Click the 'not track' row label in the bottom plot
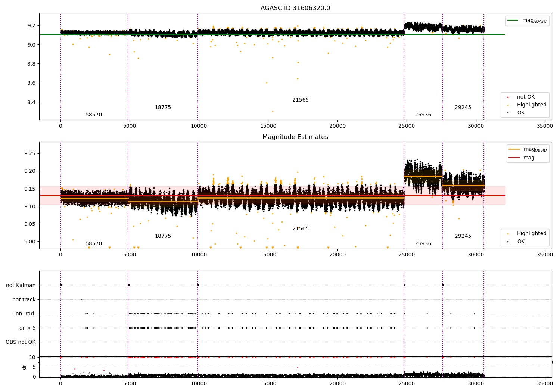This screenshot has width=560, height=392. [x=24, y=300]
